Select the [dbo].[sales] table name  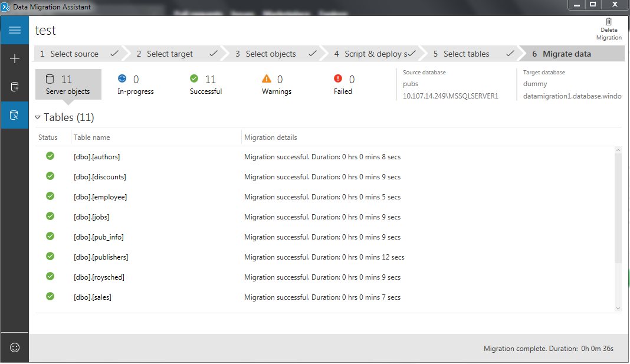93,297
